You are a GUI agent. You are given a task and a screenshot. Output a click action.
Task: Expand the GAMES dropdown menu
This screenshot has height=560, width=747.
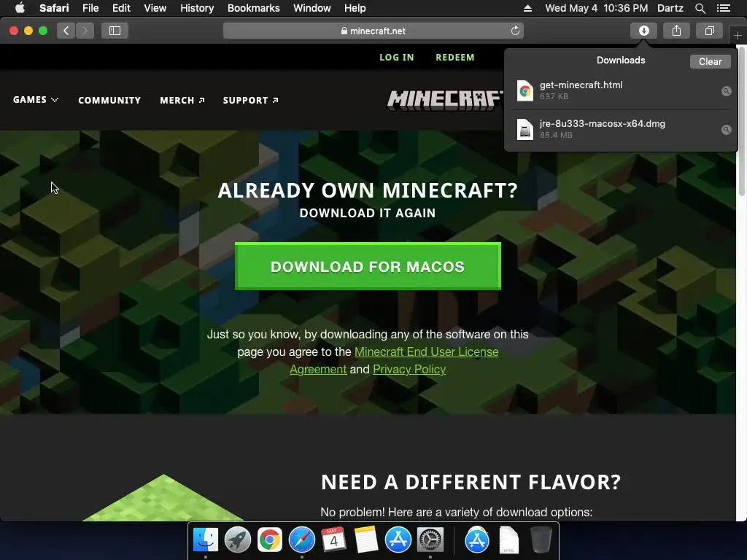click(x=36, y=99)
